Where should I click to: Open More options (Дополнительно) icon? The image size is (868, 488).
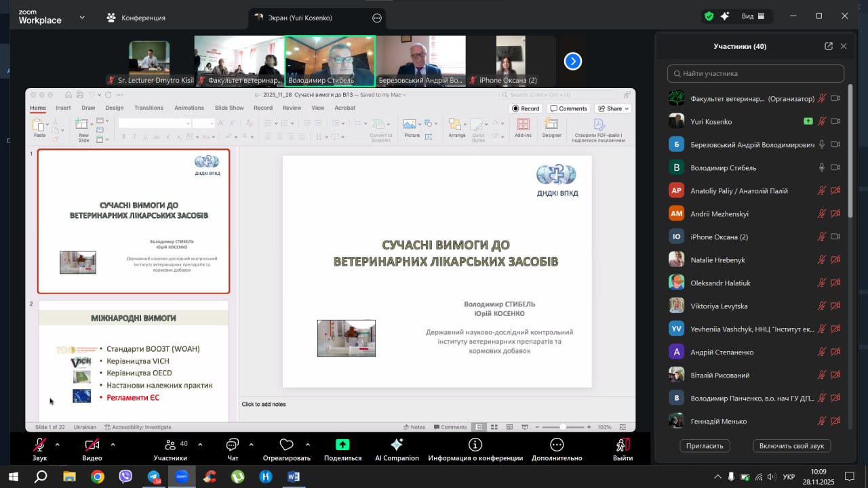tap(557, 445)
